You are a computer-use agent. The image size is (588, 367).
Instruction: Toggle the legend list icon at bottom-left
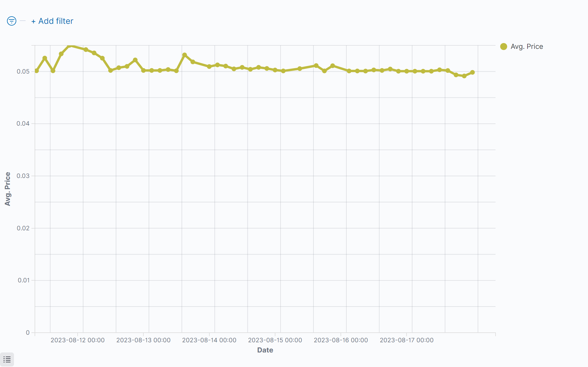pos(7,359)
